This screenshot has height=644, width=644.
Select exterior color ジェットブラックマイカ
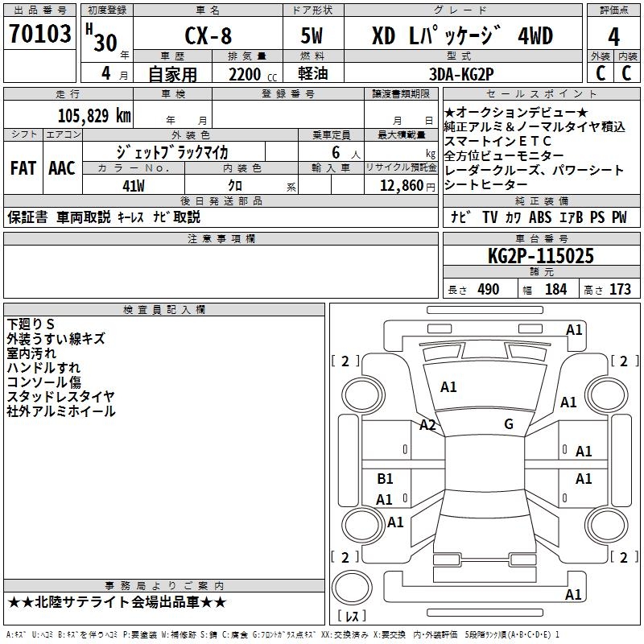(x=172, y=152)
